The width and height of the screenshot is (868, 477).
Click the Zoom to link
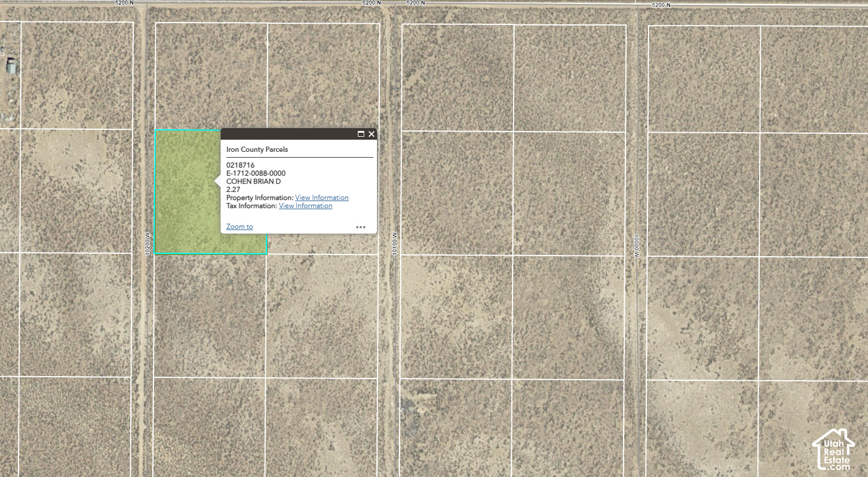tap(240, 227)
